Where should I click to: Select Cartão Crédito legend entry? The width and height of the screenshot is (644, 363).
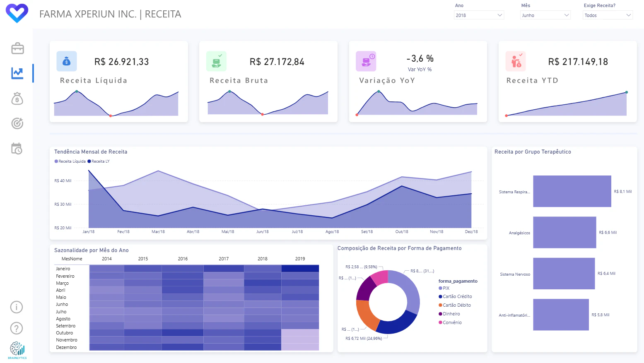455,296
